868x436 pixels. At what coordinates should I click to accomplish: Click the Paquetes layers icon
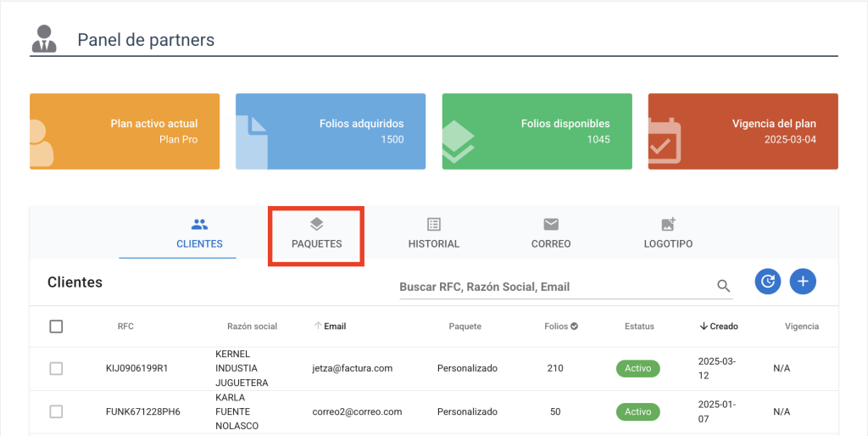[317, 225]
